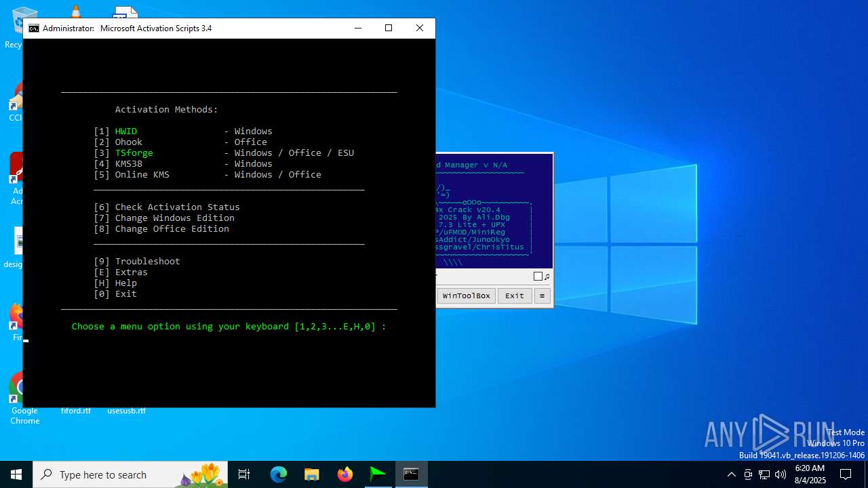This screenshot has height=488, width=868.
Task: Click the Windows / Office / ESU text
Action: click(294, 153)
